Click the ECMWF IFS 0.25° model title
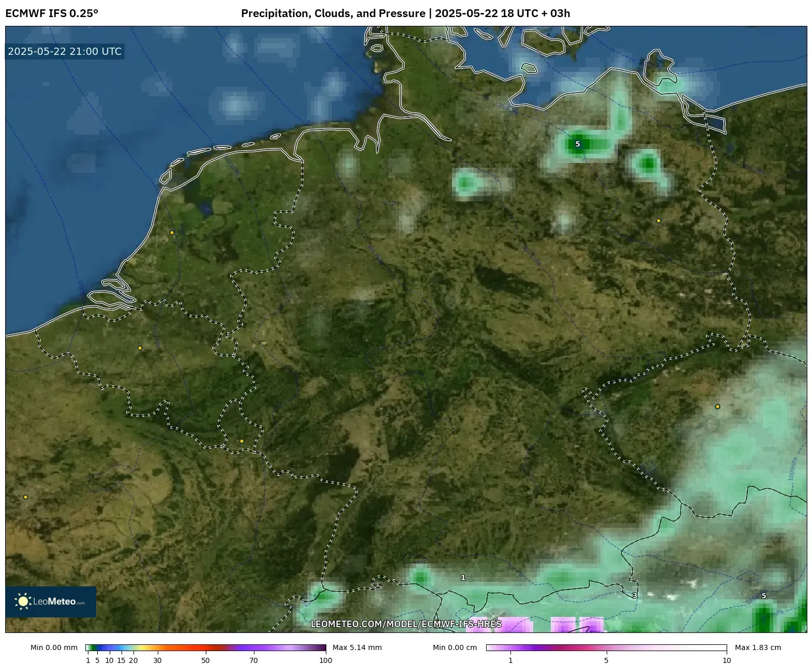Screen dimensions: 812x664 [52, 13]
